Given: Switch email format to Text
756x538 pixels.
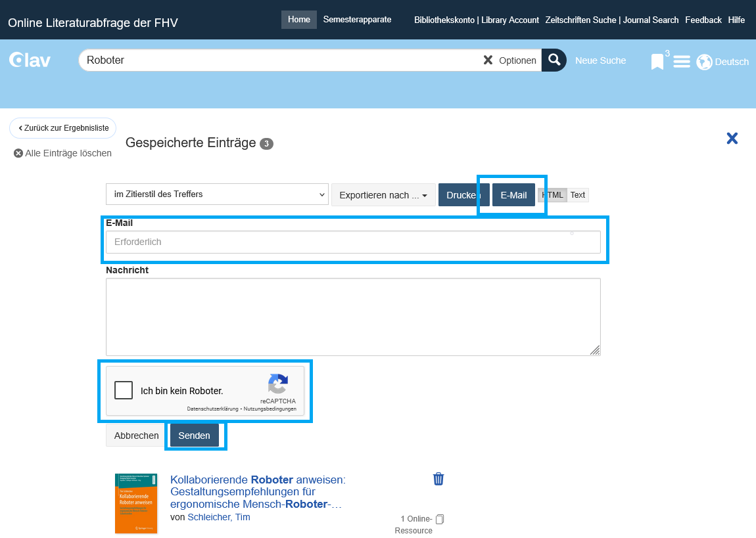Looking at the screenshot, I should [578, 195].
